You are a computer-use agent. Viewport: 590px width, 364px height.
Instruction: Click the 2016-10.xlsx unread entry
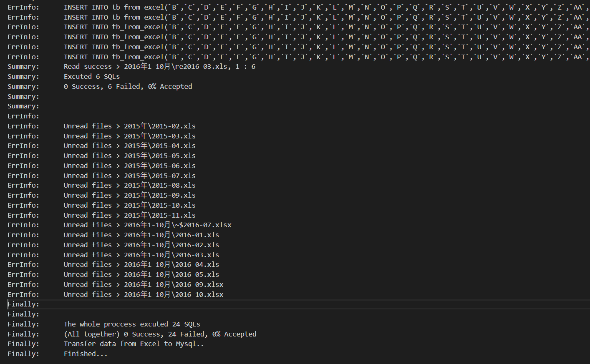[144, 295]
